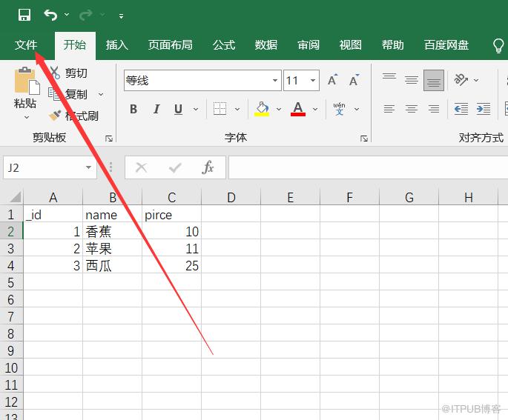
Task: Switch to the 视图 tab
Action: click(x=351, y=44)
